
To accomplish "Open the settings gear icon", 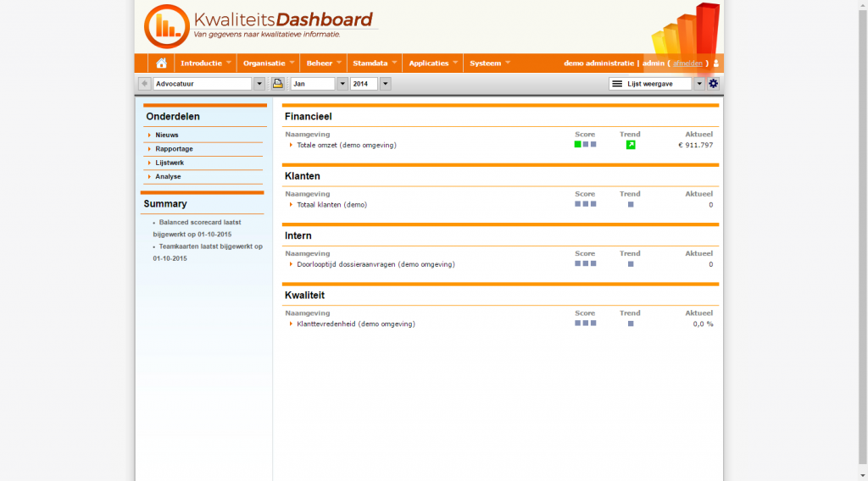I will [713, 84].
